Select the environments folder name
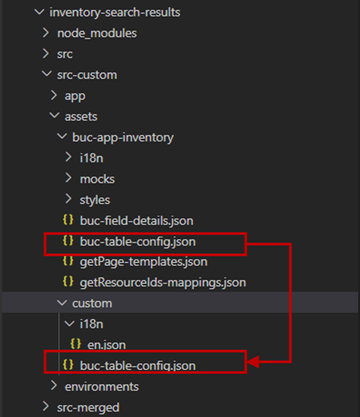Viewport: 360px width, 417px height. click(x=102, y=387)
